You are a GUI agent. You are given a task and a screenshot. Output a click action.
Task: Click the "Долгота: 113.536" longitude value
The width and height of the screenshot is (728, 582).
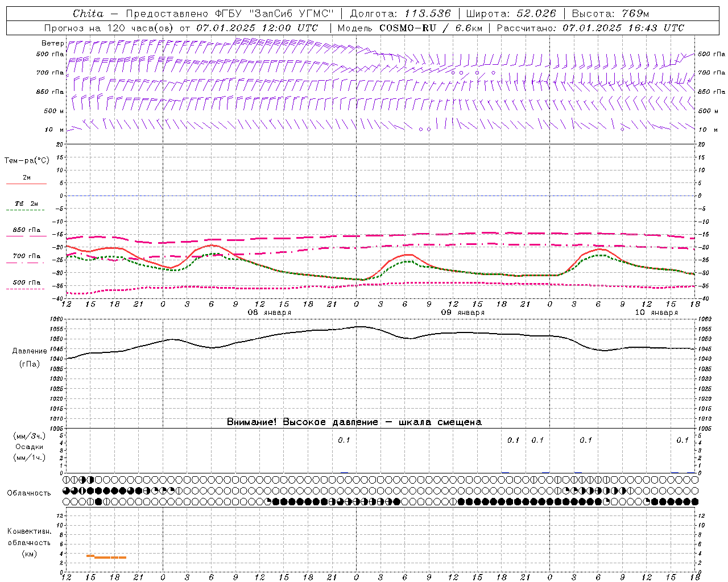(400, 14)
